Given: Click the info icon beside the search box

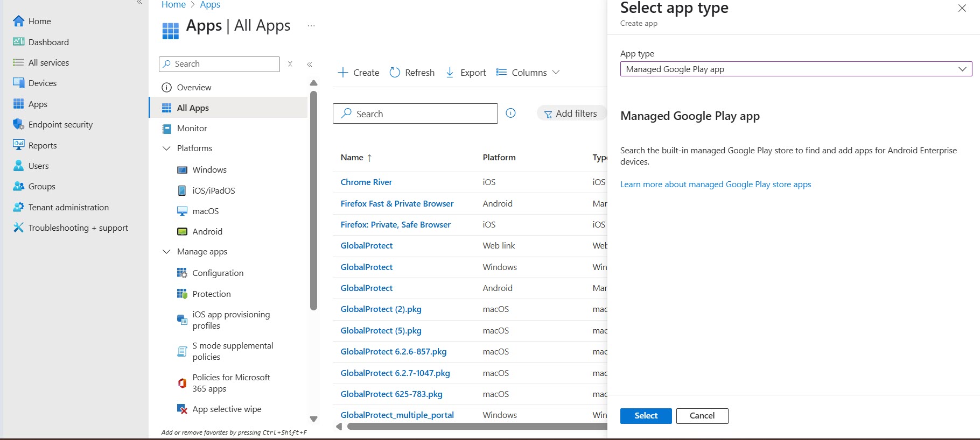Looking at the screenshot, I should tap(510, 113).
